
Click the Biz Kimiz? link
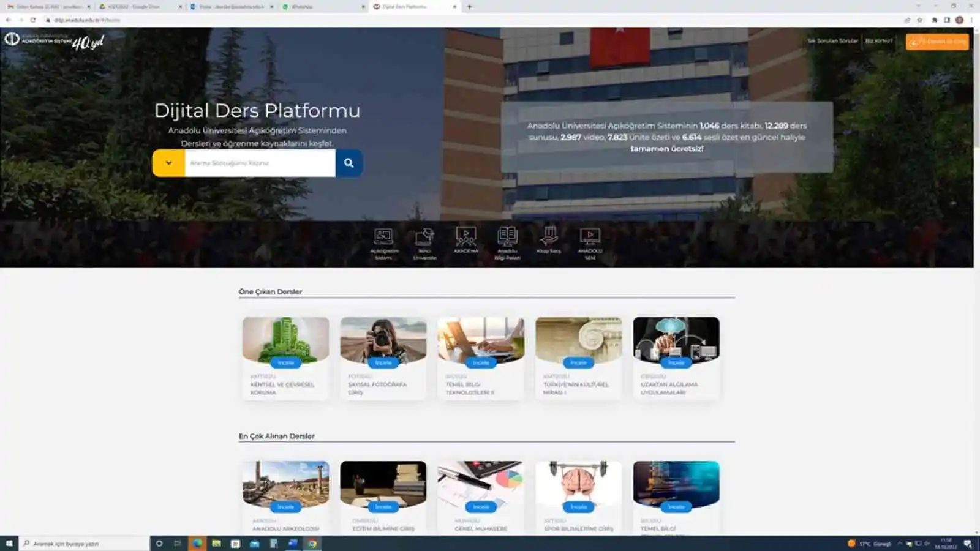tap(879, 41)
